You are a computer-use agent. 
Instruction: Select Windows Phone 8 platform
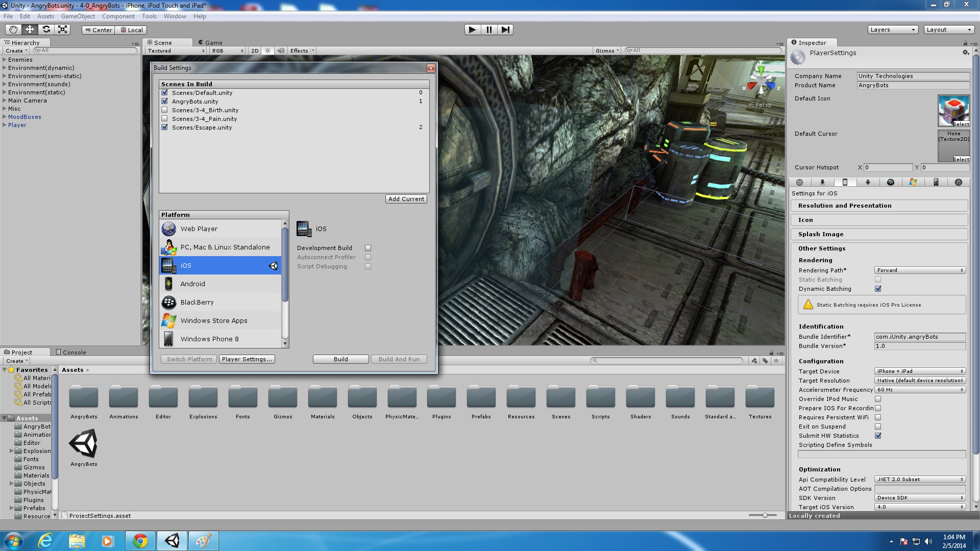tap(220, 339)
